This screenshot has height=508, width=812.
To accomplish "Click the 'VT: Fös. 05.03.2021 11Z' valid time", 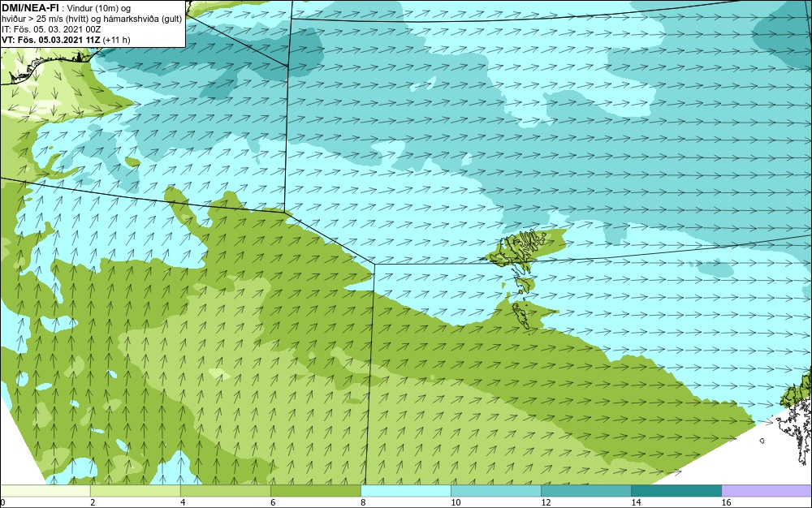I will pyautogui.click(x=50, y=40).
